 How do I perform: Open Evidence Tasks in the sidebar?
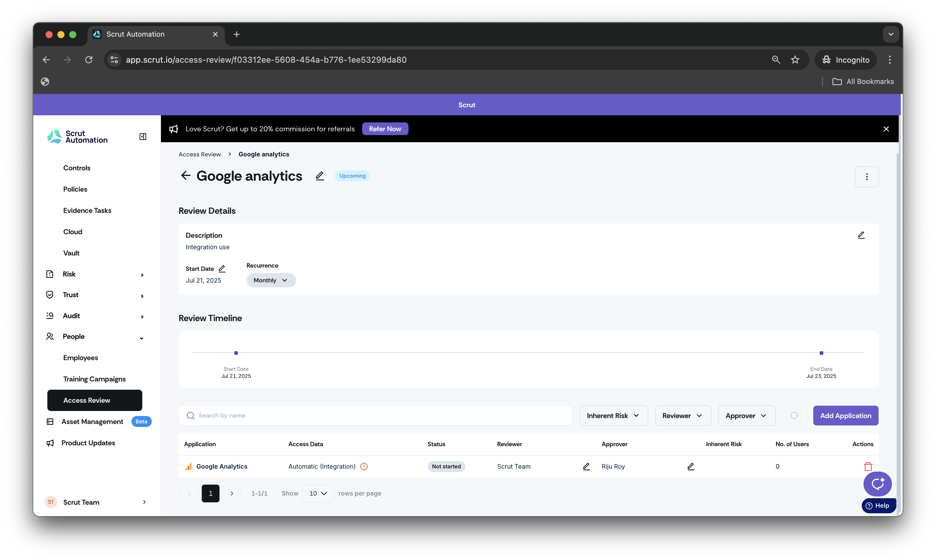pos(87,211)
